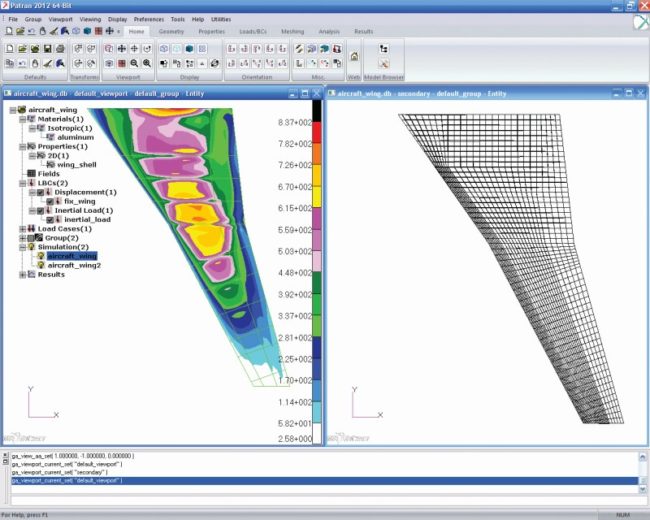Click the Save icon in Defaults group
Image resolution: width=650 pixels, height=520 pixels.
click(47, 48)
